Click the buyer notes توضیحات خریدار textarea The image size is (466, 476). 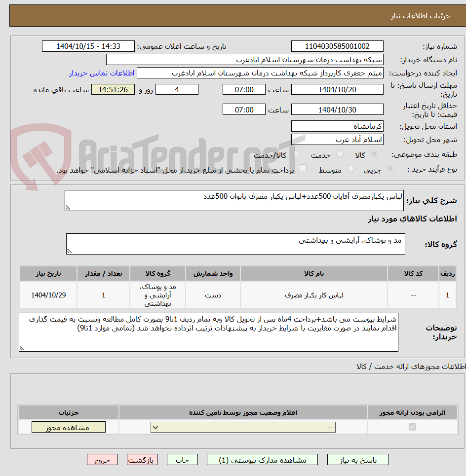pyautogui.click(x=208, y=332)
